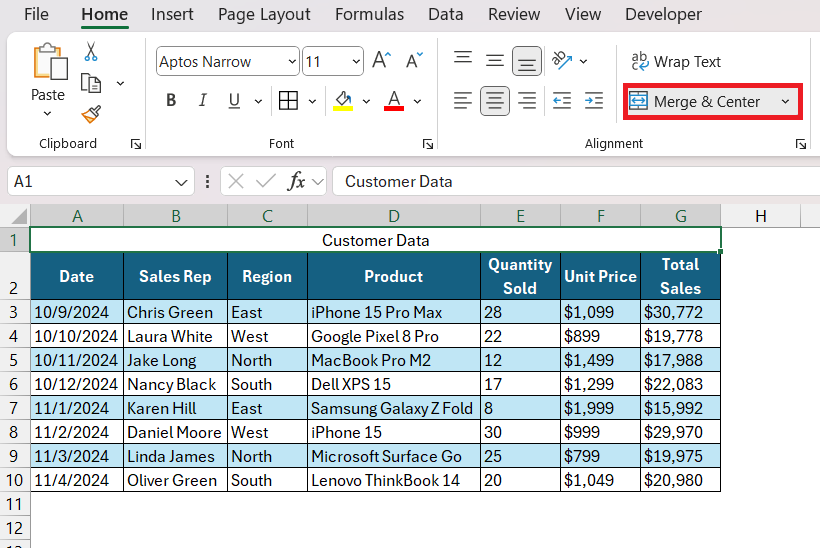Click the Orientation angled text icon
This screenshot has width=820, height=548.
tap(562, 61)
